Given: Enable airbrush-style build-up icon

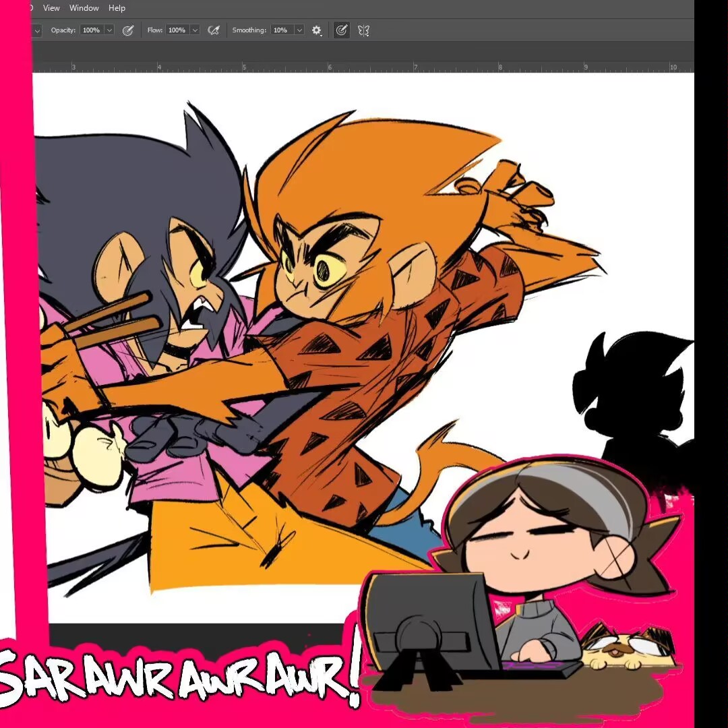Looking at the screenshot, I should pos(214,30).
